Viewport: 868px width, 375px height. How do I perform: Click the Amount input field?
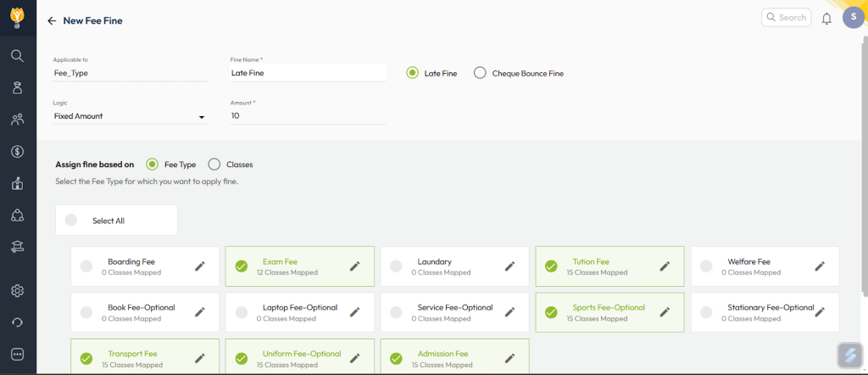308,115
